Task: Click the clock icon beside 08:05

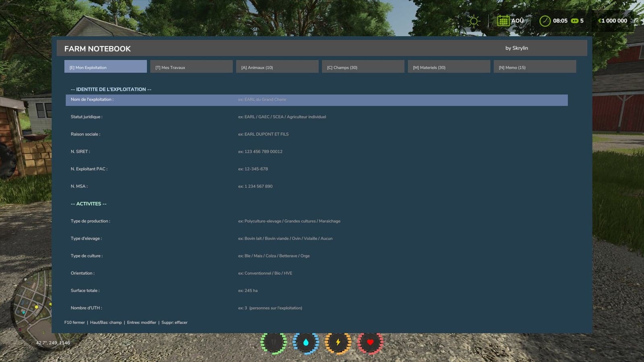Action: (x=545, y=21)
